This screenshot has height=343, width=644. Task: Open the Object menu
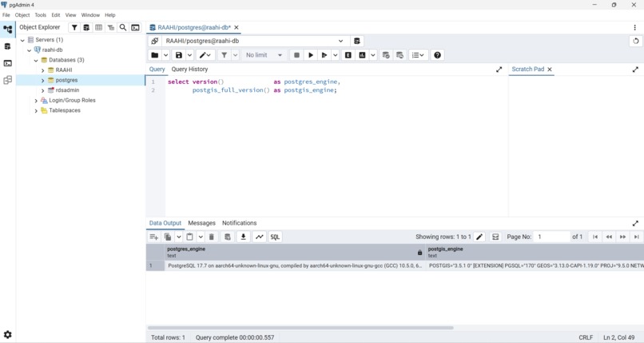22,14
